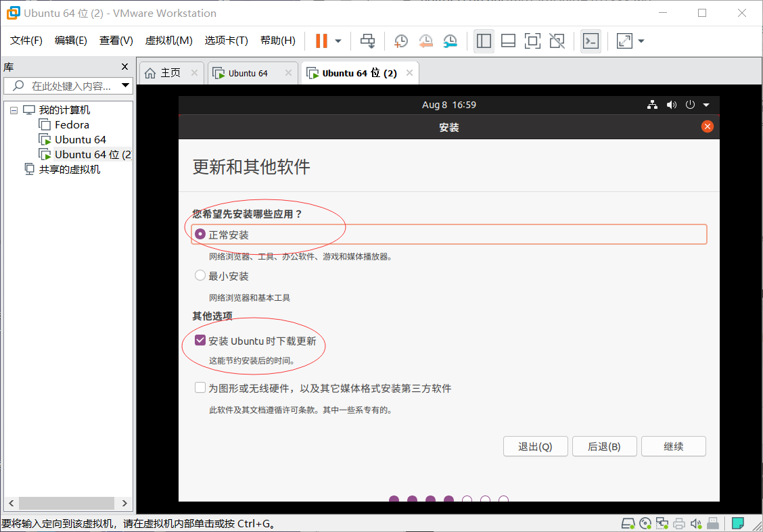Send Ctrl+Alt+Del to the virtual machine
This screenshot has width=763, height=532.
click(x=368, y=41)
